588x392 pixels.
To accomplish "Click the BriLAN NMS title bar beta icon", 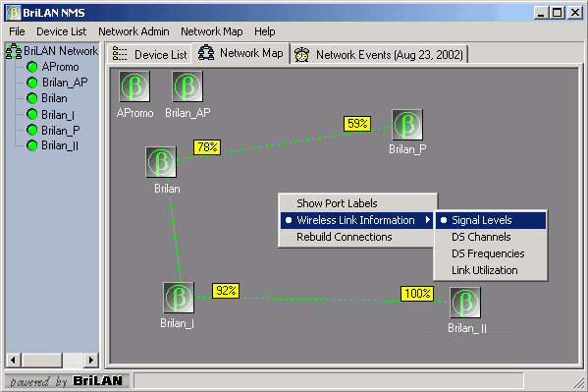I will [14, 13].
